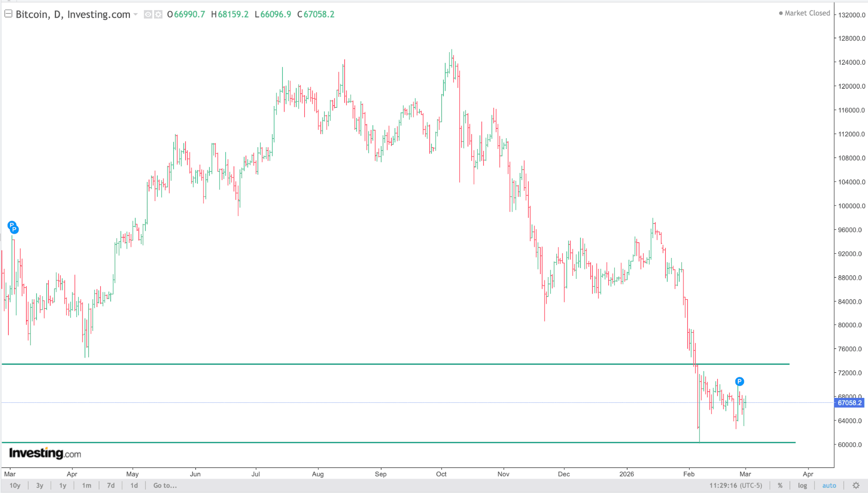Screen dimensions: 868x493
Task: Hide the Bitcoin series using the eye icon
Action: [x=148, y=14]
